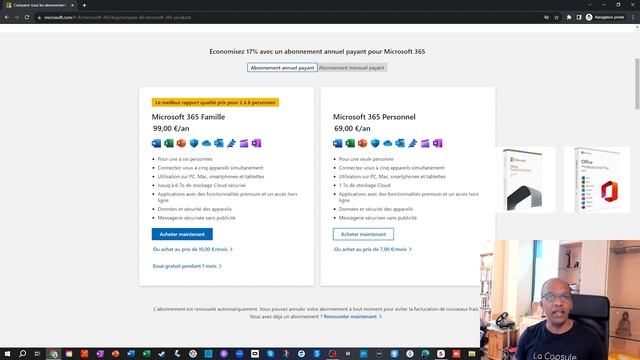Click Acheter maintenant for Microsoft 365 Famille
Viewport: 640px width, 360px height.
(x=182, y=234)
